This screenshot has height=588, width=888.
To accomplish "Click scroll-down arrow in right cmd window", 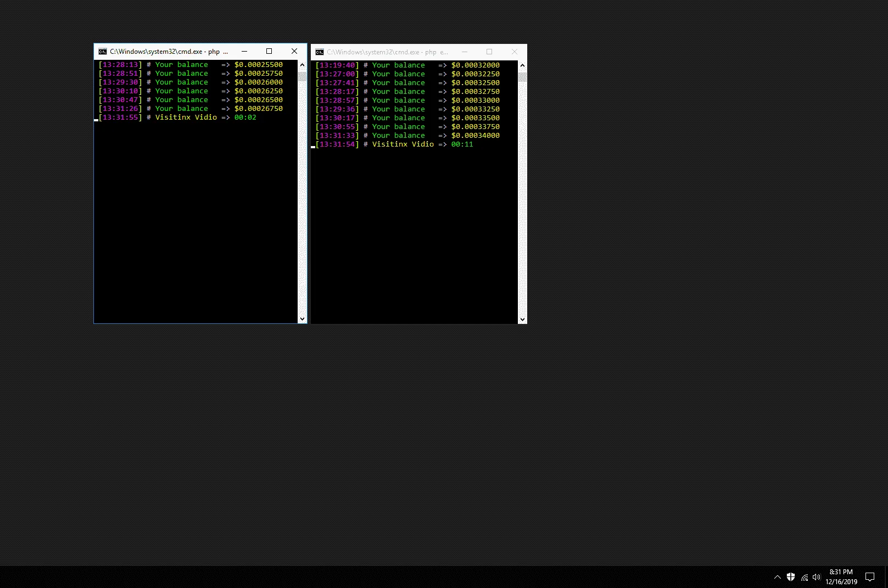I will [522, 319].
